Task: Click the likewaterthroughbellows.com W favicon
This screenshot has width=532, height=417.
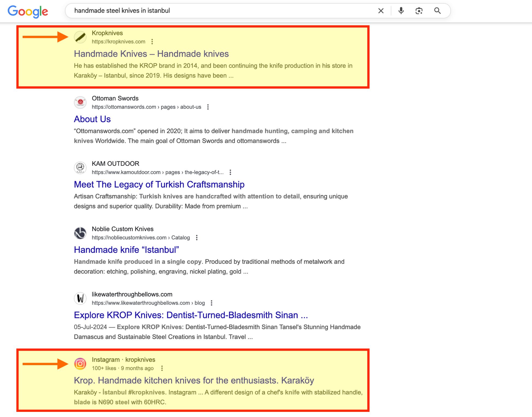Action: [x=80, y=298]
